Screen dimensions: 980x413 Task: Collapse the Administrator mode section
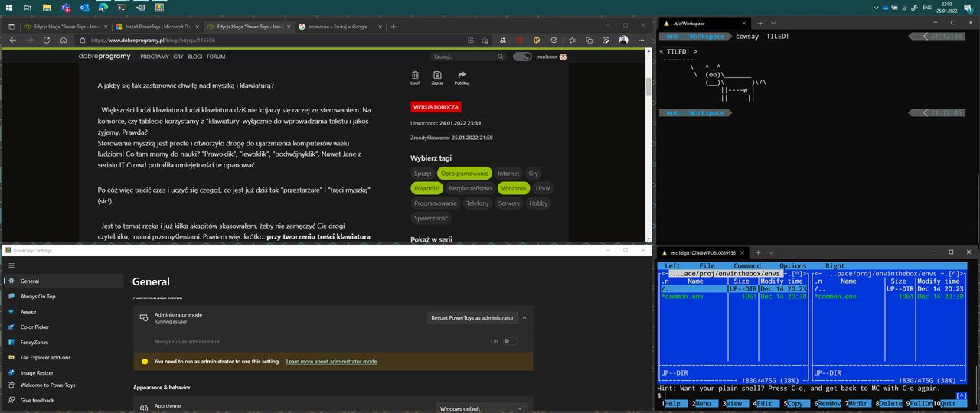tap(524, 317)
